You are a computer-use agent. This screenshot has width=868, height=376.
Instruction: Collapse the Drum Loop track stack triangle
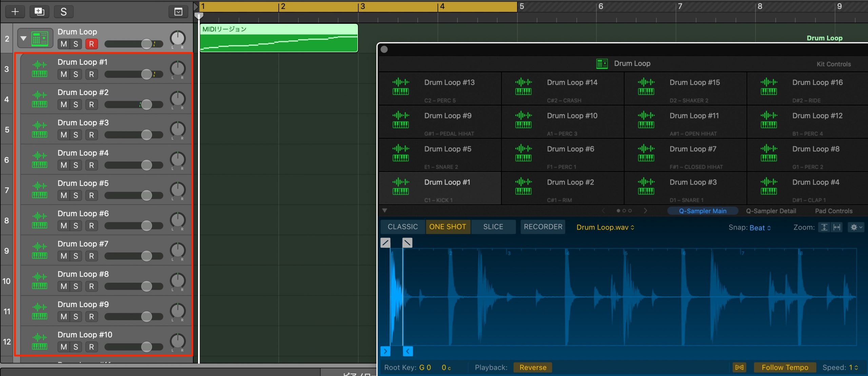click(23, 38)
